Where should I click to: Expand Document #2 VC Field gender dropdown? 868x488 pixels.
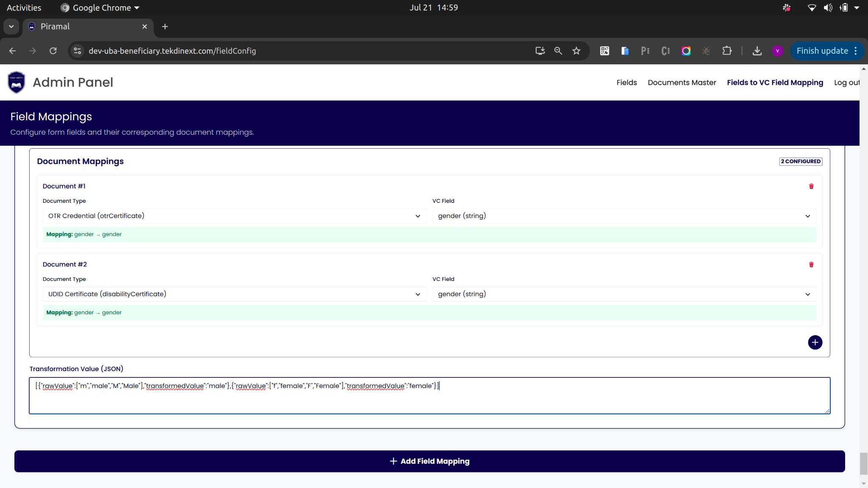coord(624,294)
